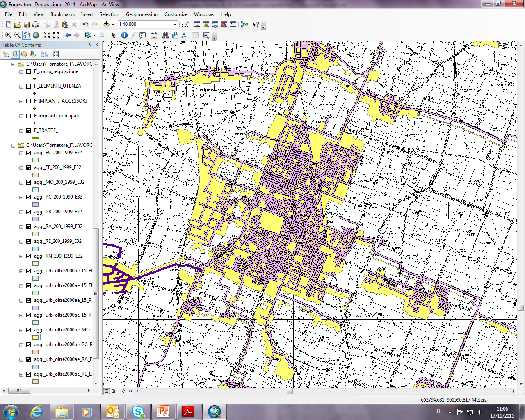Click List By Drawing Order icon
525x420 pixels.
click(x=6, y=54)
